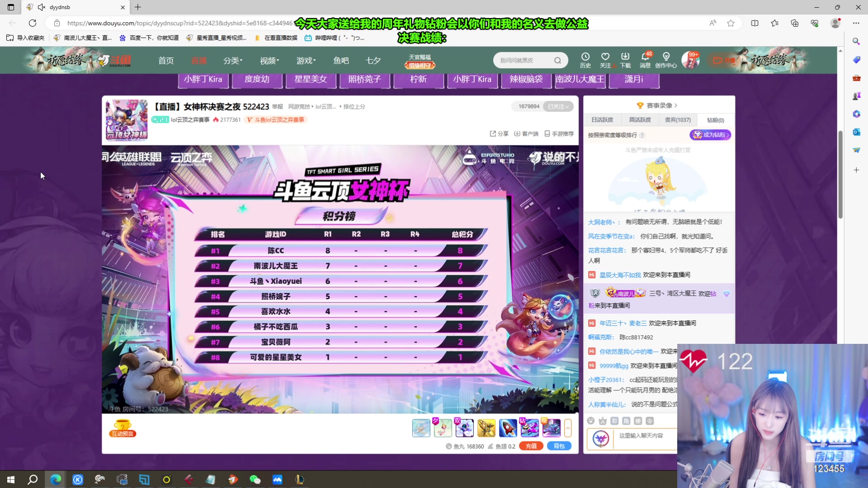Switch to the 日活跃度 tab
This screenshot has height=488, width=868.
(x=602, y=120)
